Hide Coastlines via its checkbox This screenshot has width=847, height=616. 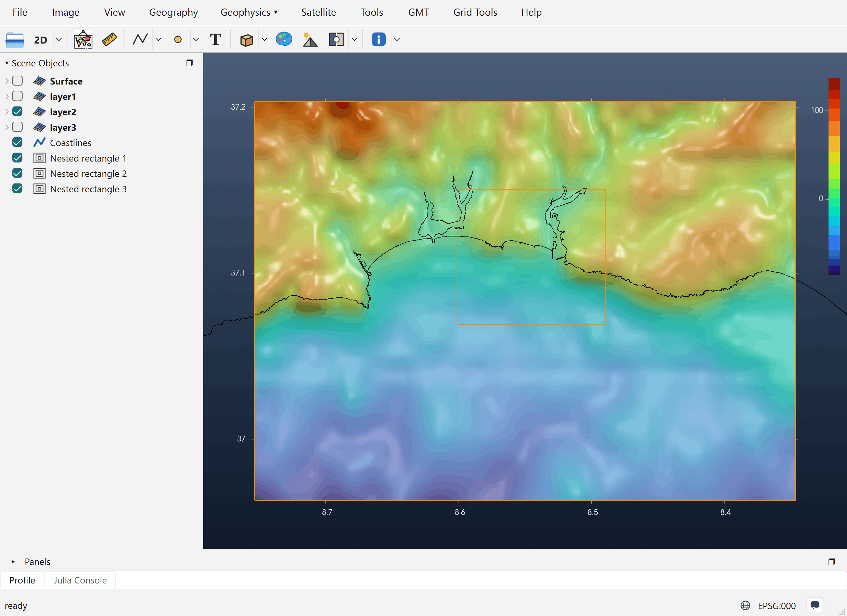[17, 142]
